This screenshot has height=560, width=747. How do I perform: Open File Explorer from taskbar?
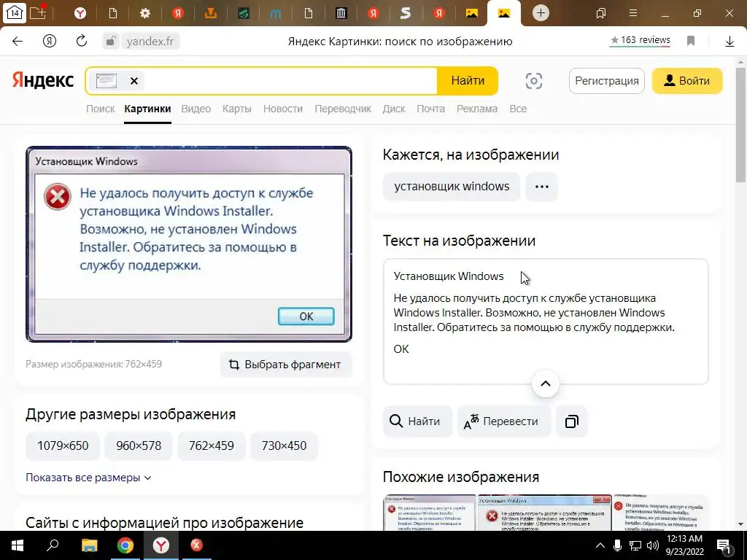(89, 545)
